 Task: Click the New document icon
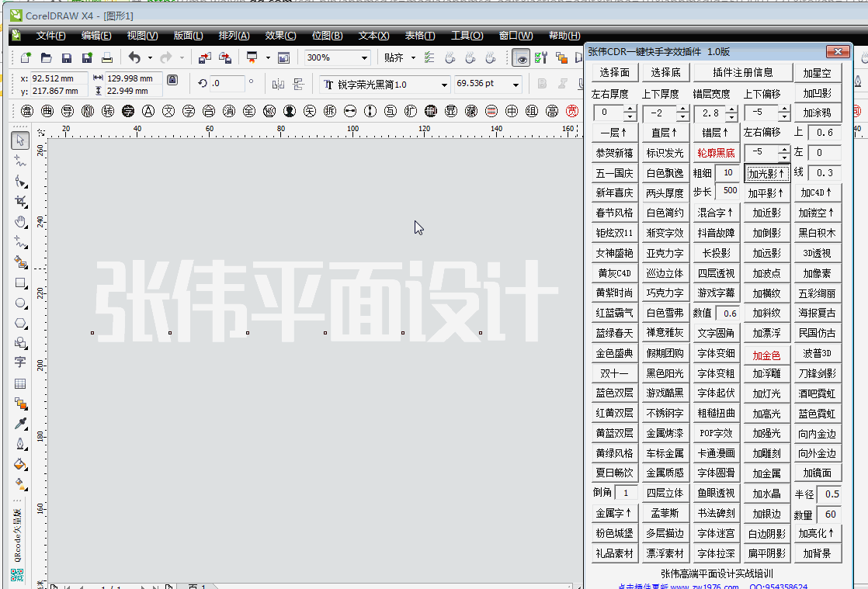click(x=26, y=57)
